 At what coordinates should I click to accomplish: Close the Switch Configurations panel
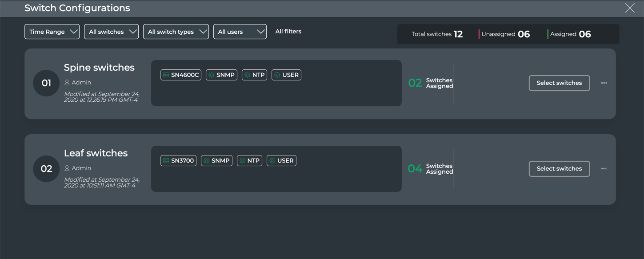coord(629,8)
